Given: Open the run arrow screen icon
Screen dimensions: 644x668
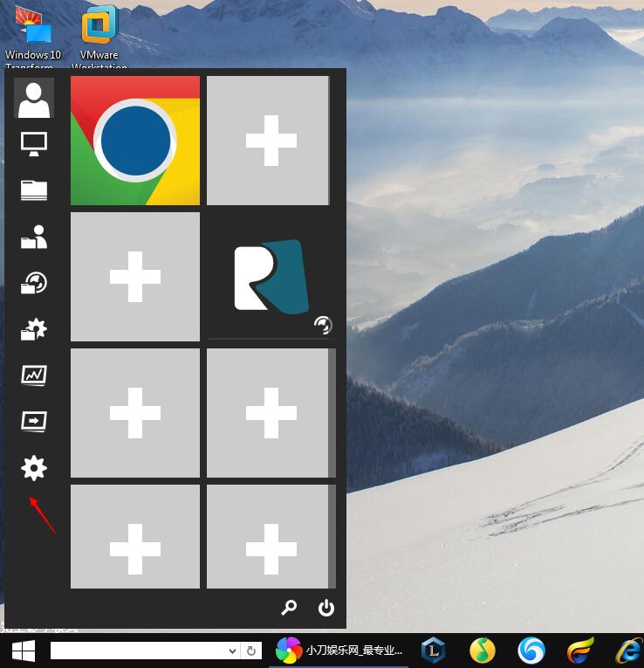Looking at the screenshot, I should (x=34, y=422).
